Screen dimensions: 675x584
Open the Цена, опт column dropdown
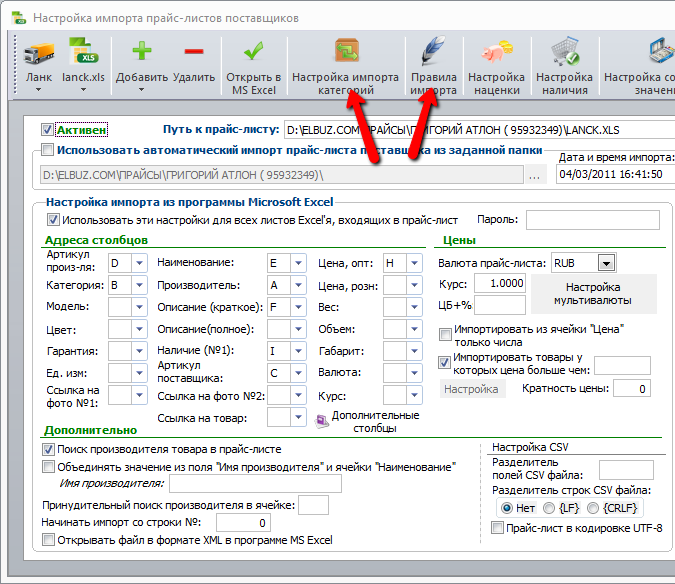tap(414, 263)
